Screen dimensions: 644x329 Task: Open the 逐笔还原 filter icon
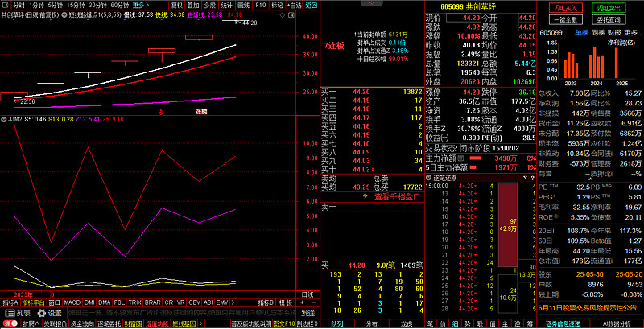point(525,178)
